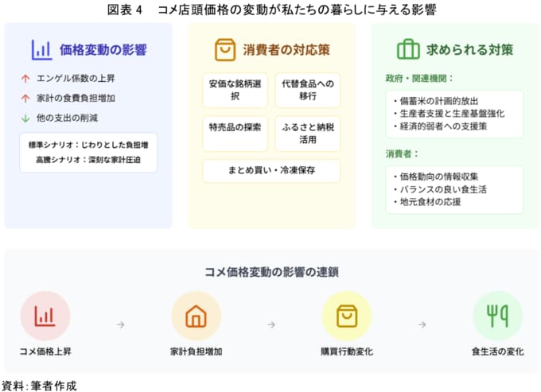Click the 求められる対策 heading
541x392 pixels.
click(x=469, y=50)
